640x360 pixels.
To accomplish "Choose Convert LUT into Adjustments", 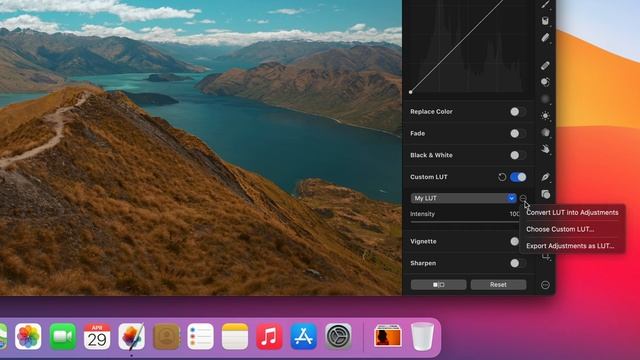I will pyautogui.click(x=572, y=212).
